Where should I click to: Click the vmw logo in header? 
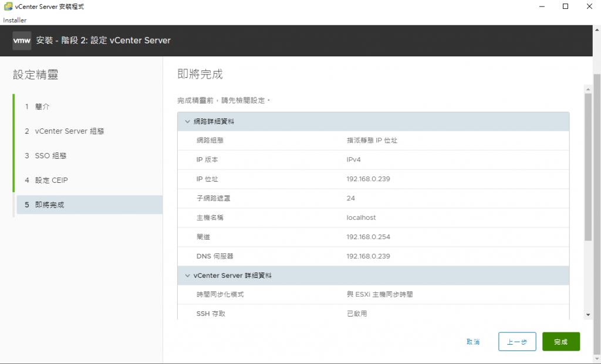click(22, 40)
